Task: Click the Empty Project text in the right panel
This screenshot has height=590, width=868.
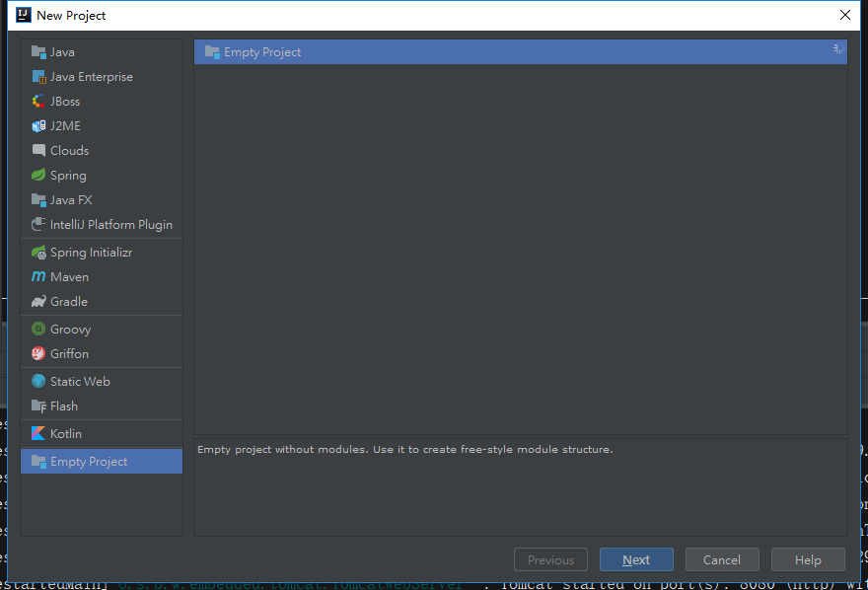Action: [262, 52]
